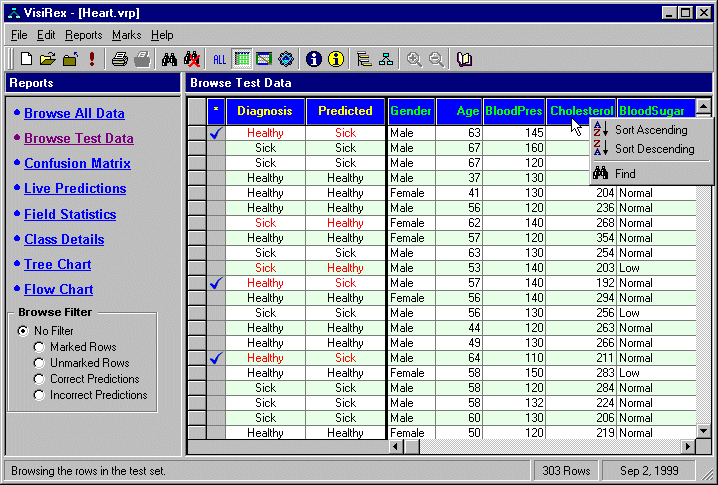Viewport: 718px width, 485px height.
Task: Click the binoculars Find toolbar icon
Action: (x=169, y=59)
